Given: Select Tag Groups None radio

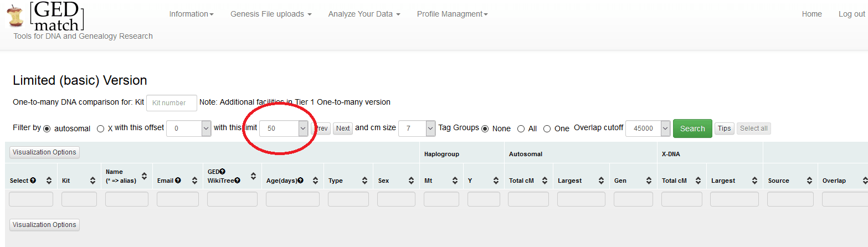Looking at the screenshot, I should tap(485, 128).
